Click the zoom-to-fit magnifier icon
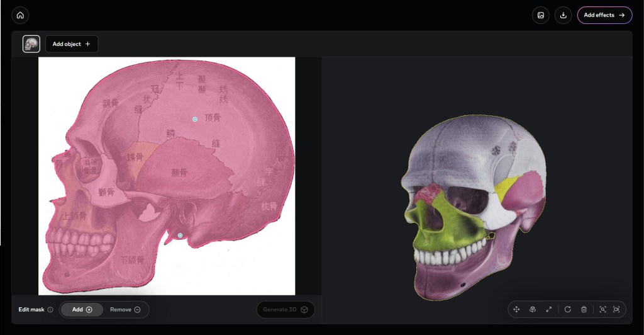This screenshot has width=644, height=335. coord(602,309)
